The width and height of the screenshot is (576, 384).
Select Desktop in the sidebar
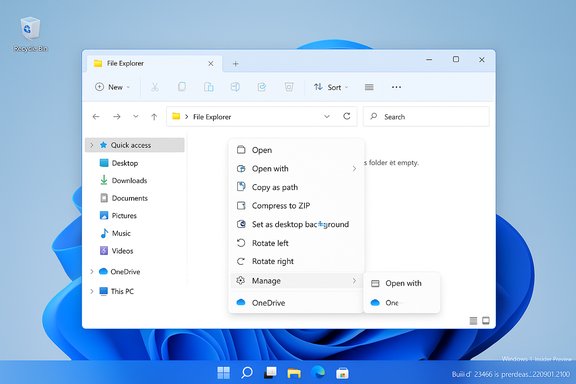119,163
